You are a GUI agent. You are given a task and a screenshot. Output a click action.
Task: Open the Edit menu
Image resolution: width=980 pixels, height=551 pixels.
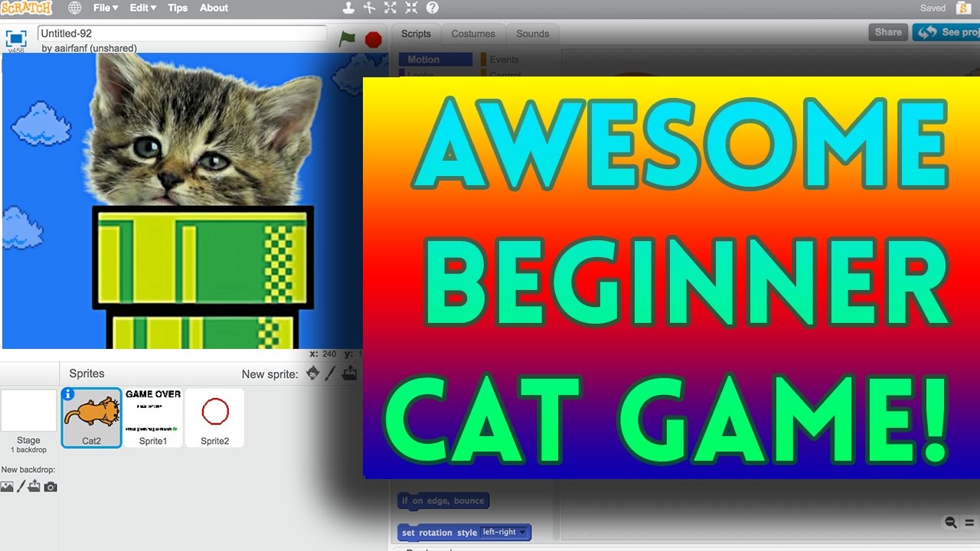[x=142, y=8]
